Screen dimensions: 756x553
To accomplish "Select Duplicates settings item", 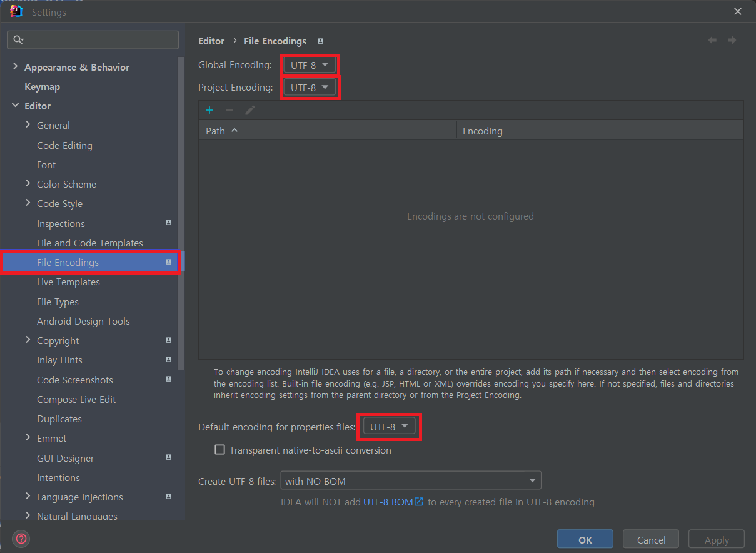I will [x=59, y=419].
